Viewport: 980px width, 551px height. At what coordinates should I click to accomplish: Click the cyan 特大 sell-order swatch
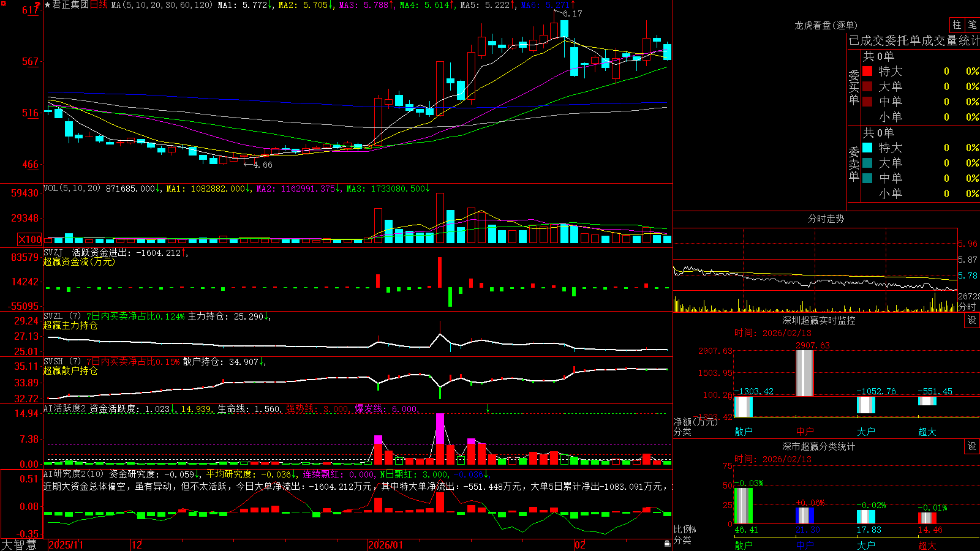point(867,148)
